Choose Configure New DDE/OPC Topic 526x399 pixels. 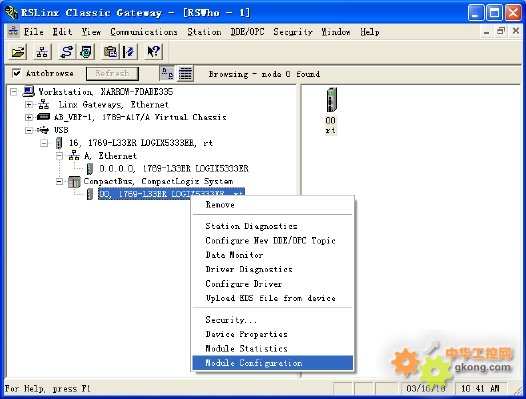(x=272, y=241)
